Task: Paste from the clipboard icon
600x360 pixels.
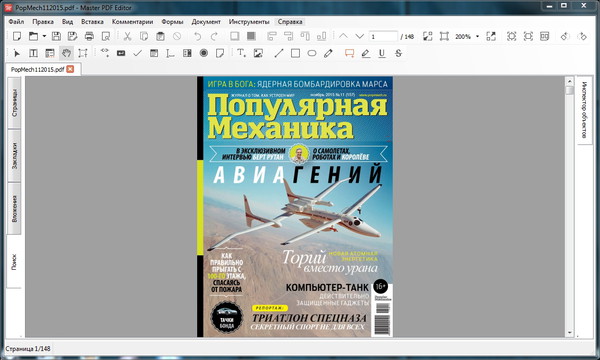Action: coord(160,36)
